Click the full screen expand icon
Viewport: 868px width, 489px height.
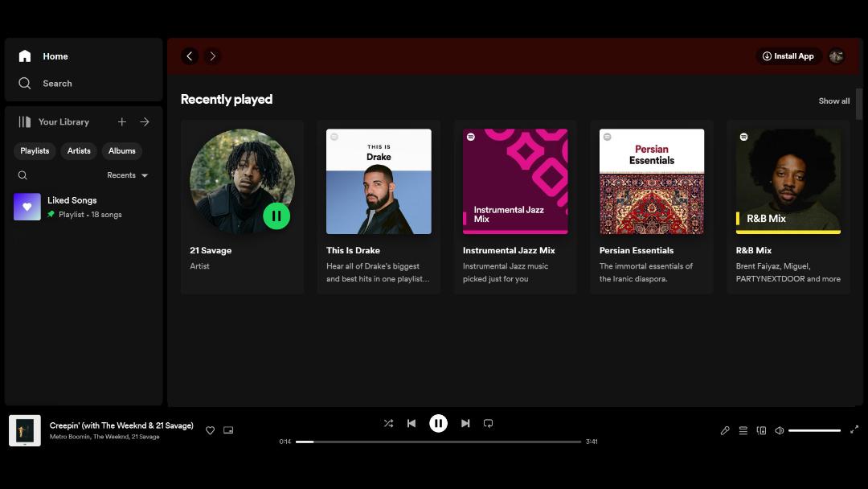coord(854,429)
